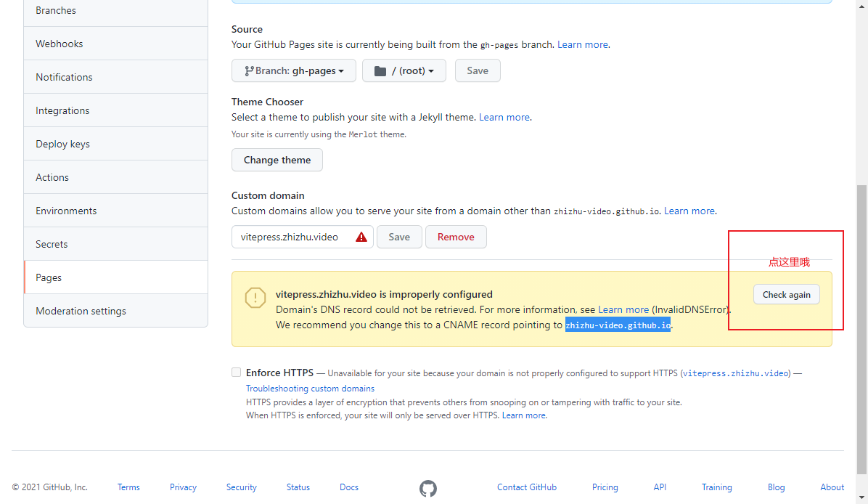The width and height of the screenshot is (868, 504).
Task: Open Docs footer link
Action: (349, 487)
